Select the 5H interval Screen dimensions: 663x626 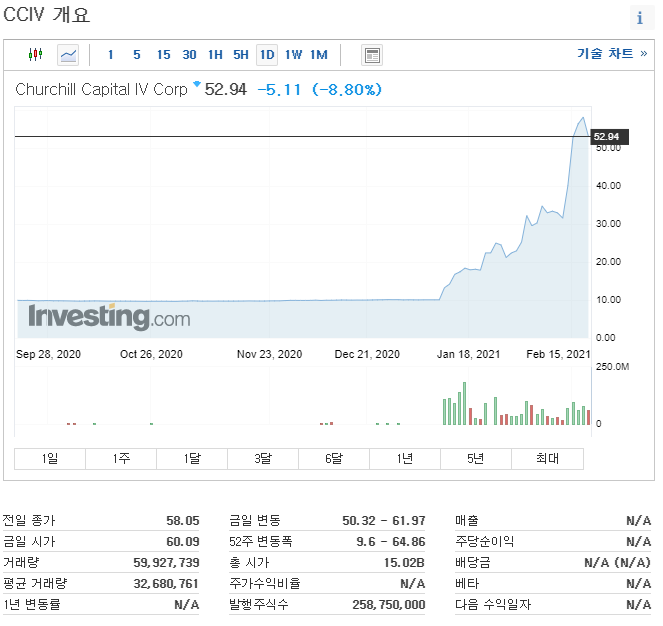pos(241,55)
